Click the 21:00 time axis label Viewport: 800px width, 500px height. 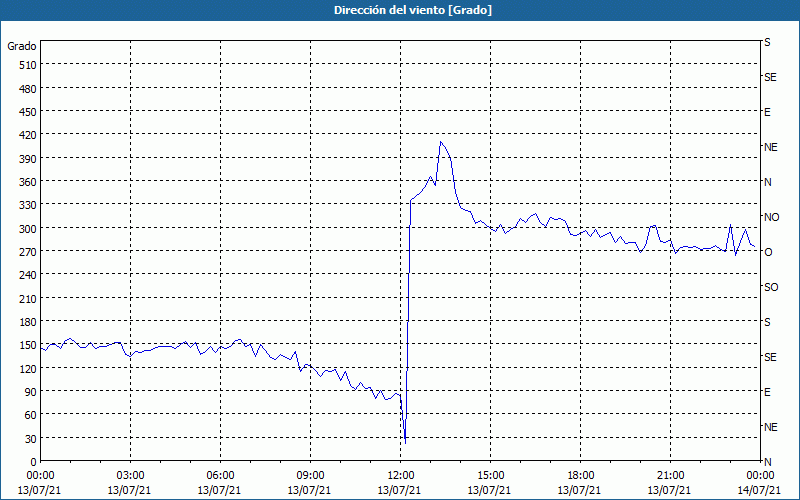pos(670,476)
